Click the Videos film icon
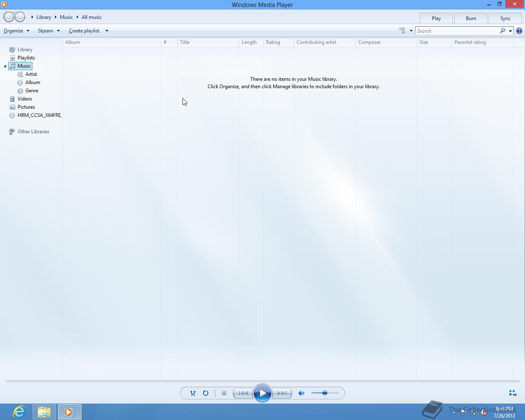 point(12,99)
